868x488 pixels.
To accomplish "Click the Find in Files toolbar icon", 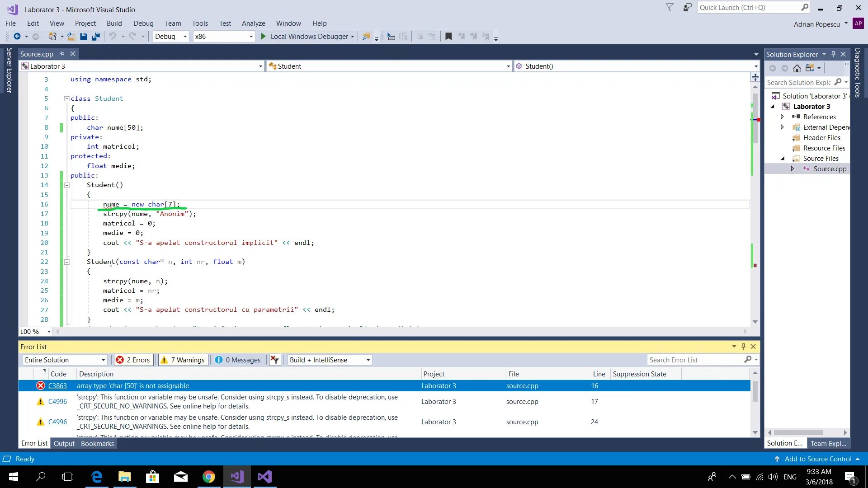I will 366,37.
